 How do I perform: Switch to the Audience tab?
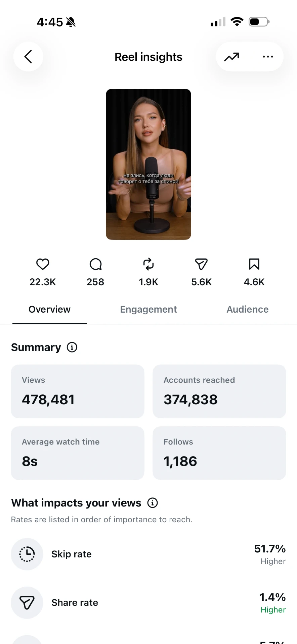(x=248, y=309)
